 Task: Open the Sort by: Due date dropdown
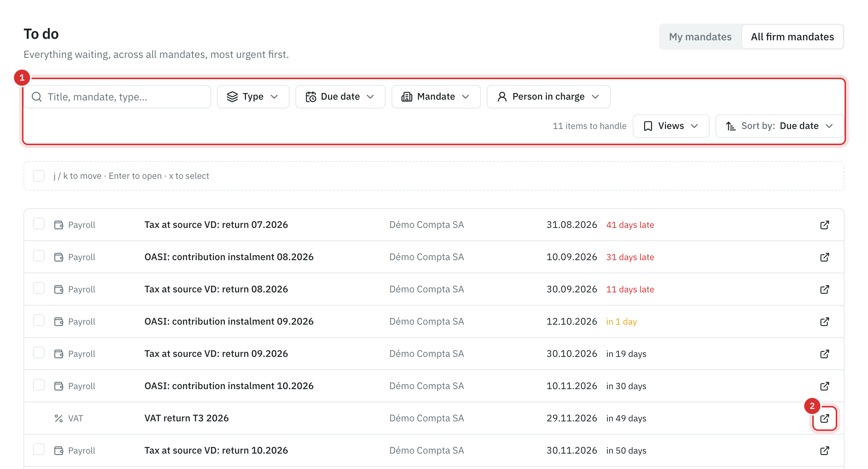click(780, 126)
